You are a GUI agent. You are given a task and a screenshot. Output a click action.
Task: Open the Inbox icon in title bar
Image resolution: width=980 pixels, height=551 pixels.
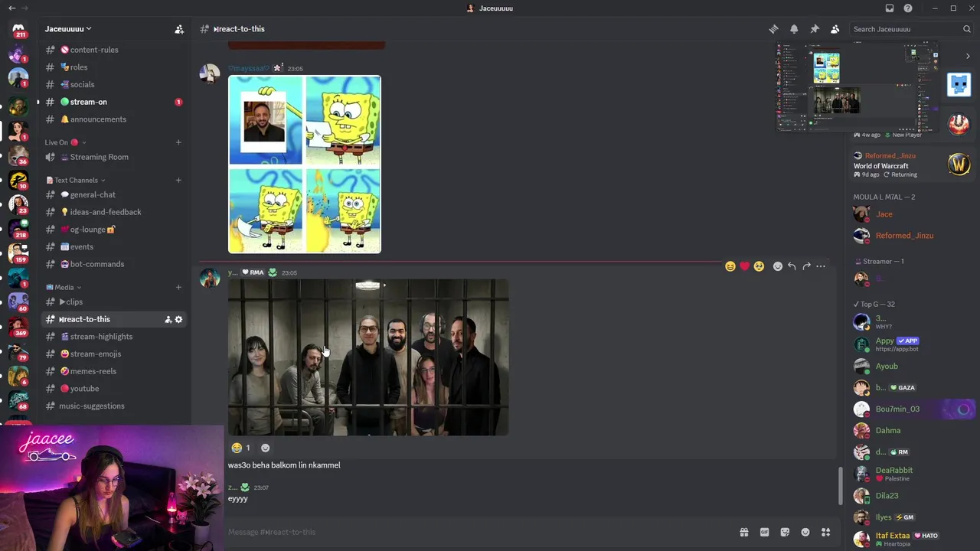pos(889,8)
